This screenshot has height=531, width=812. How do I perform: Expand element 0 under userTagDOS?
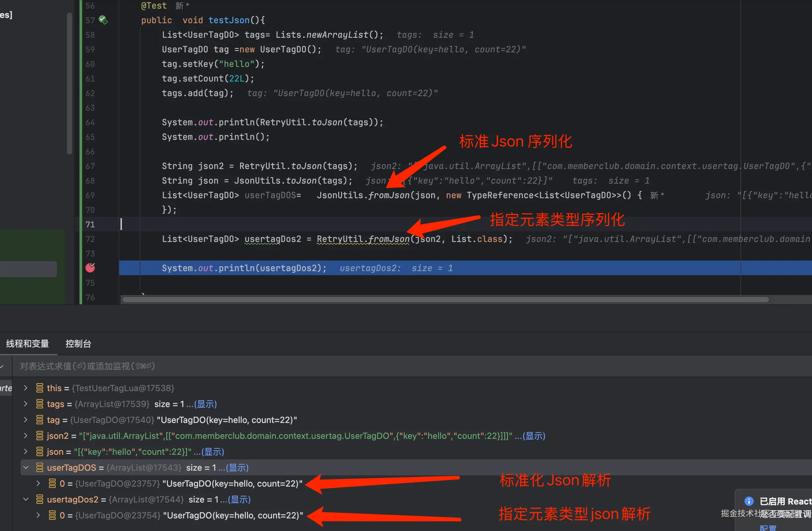tap(38, 484)
